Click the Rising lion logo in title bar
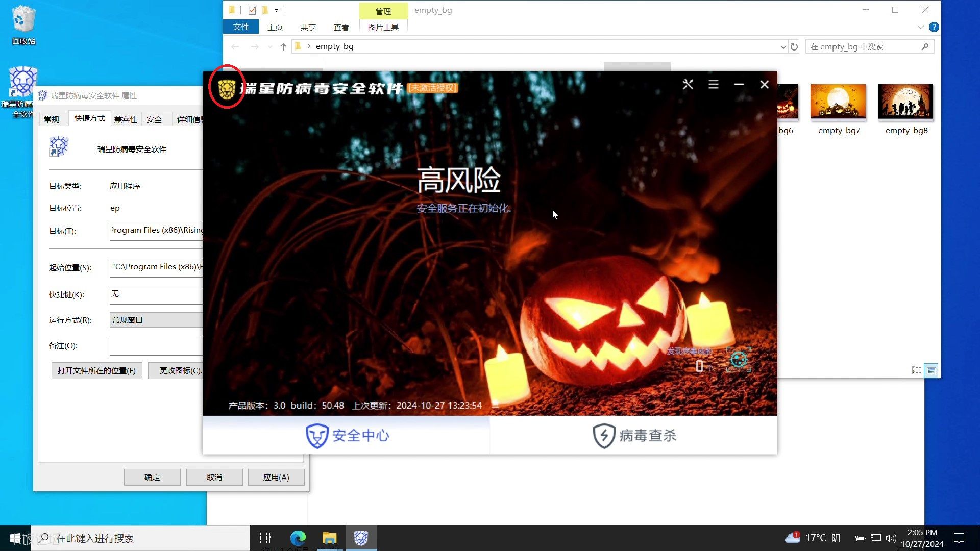 227,89
